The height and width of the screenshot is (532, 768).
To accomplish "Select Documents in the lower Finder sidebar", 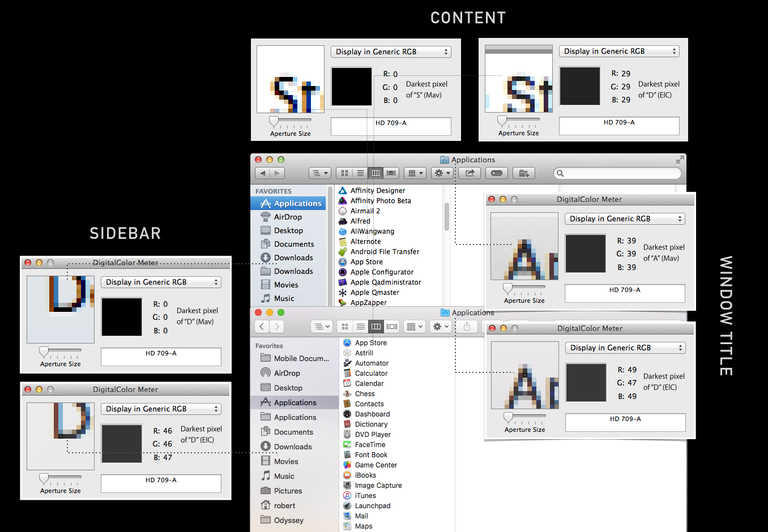I will (295, 432).
